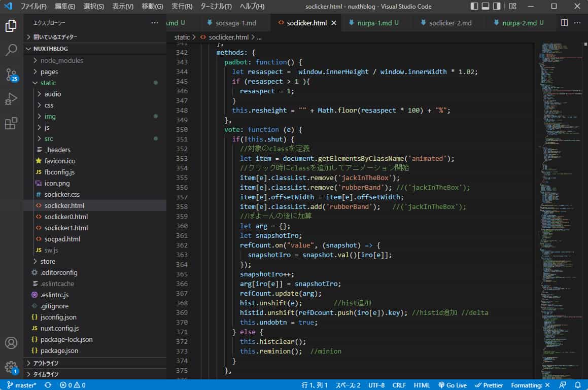
Task: Open the Explorer view in activity bar
Action: click(11, 26)
